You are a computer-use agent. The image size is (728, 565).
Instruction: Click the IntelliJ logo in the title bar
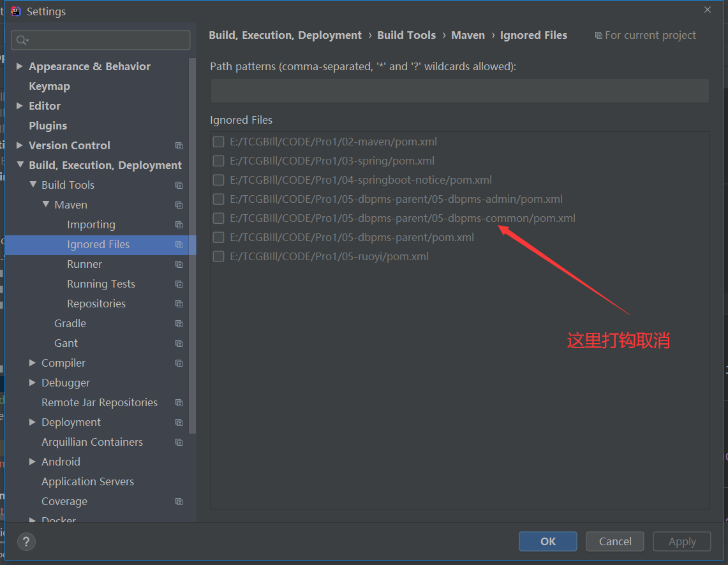click(x=16, y=11)
